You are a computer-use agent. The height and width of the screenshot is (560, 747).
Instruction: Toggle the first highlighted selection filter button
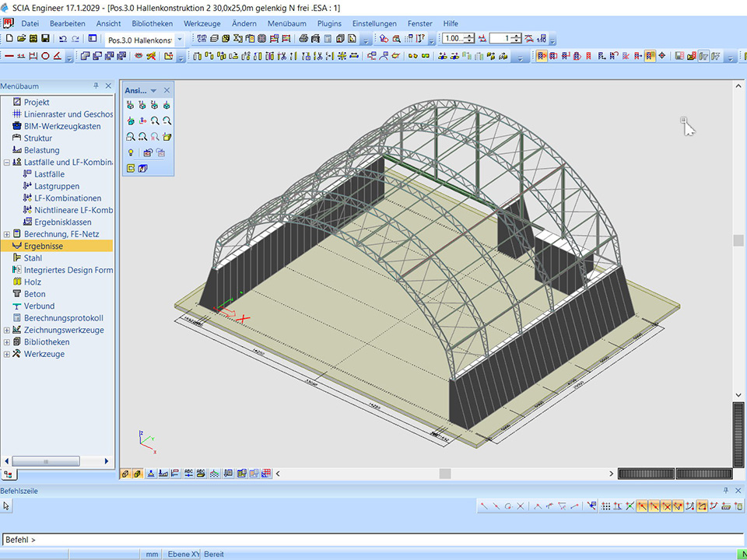(x=542, y=56)
